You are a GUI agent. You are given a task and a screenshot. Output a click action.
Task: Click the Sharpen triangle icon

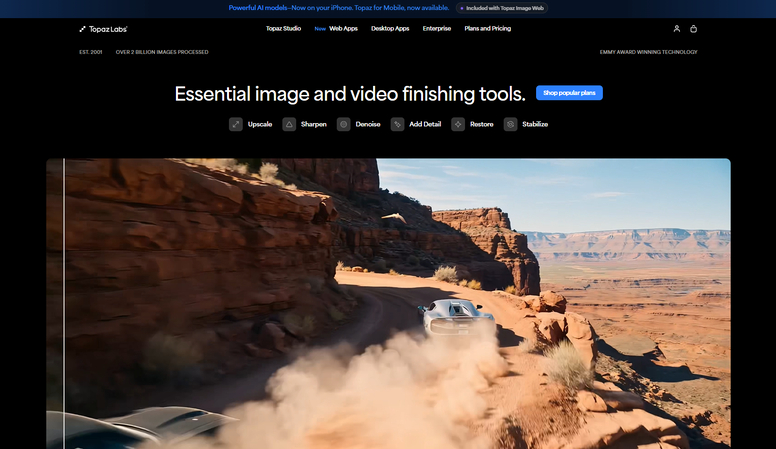coord(289,124)
